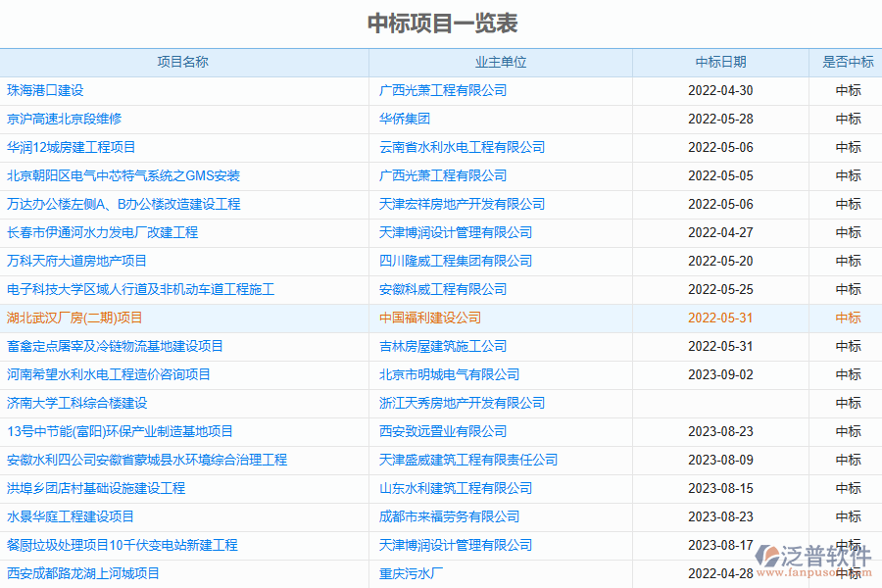Open 中国福利建设公司 owner link
Screen dimensions: 882x588
(430, 318)
